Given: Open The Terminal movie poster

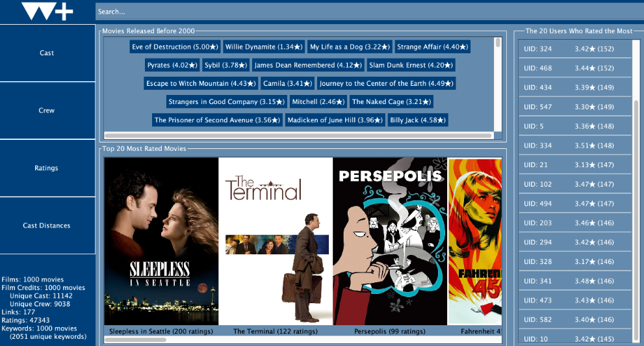Looking at the screenshot, I should 276,241.
